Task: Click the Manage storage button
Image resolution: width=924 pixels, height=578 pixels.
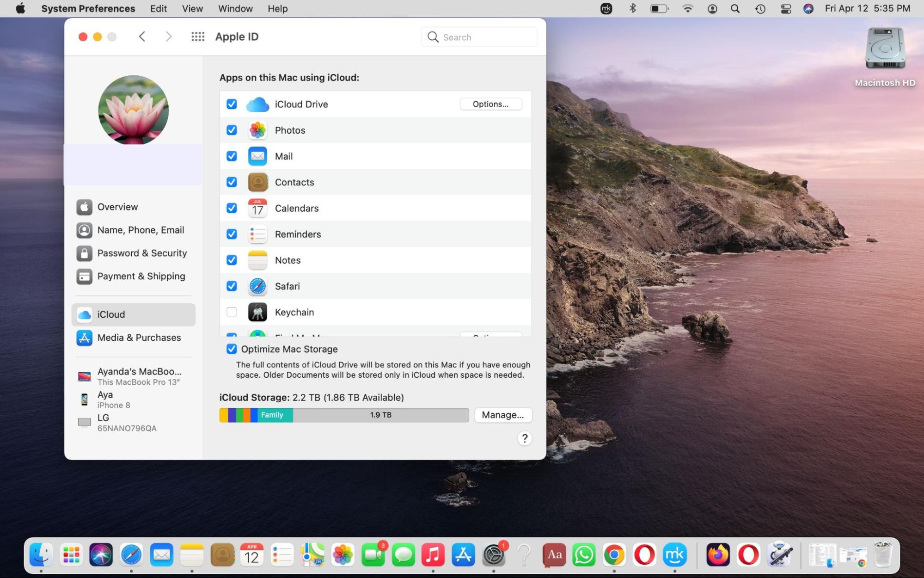Action: [x=503, y=415]
